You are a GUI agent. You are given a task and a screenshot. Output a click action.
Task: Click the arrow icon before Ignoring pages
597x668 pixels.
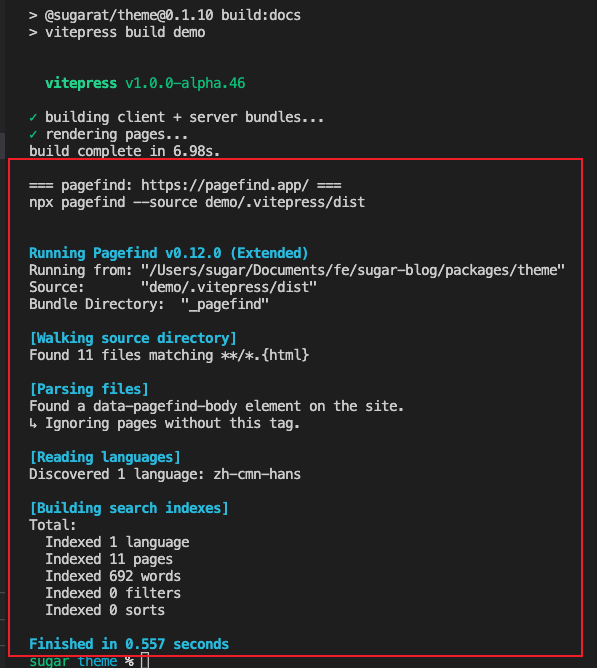pyautogui.click(x=33, y=423)
